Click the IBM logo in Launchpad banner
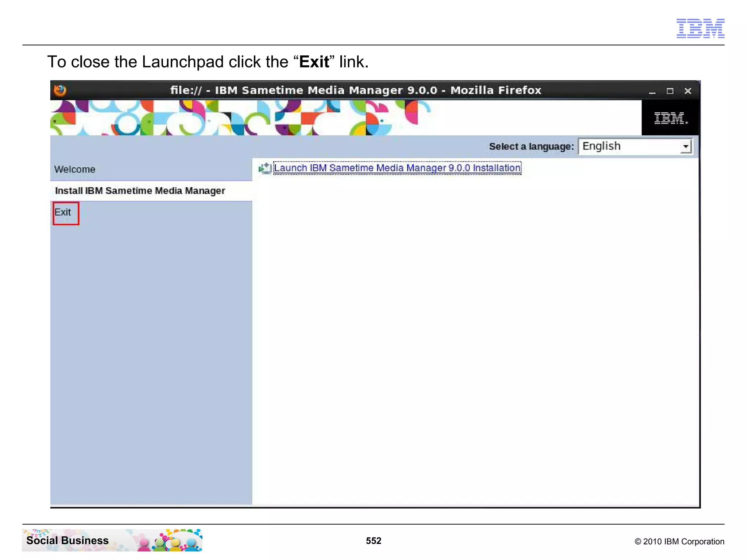This screenshot has width=747, height=560. [x=670, y=118]
